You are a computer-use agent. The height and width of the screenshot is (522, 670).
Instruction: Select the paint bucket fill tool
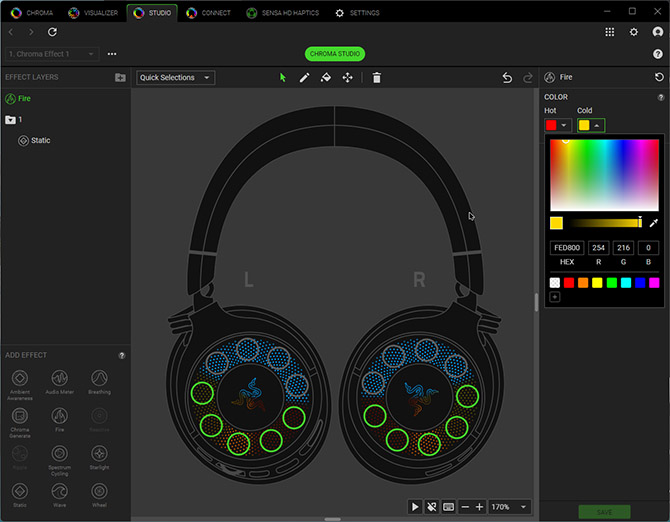pos(326,77)
